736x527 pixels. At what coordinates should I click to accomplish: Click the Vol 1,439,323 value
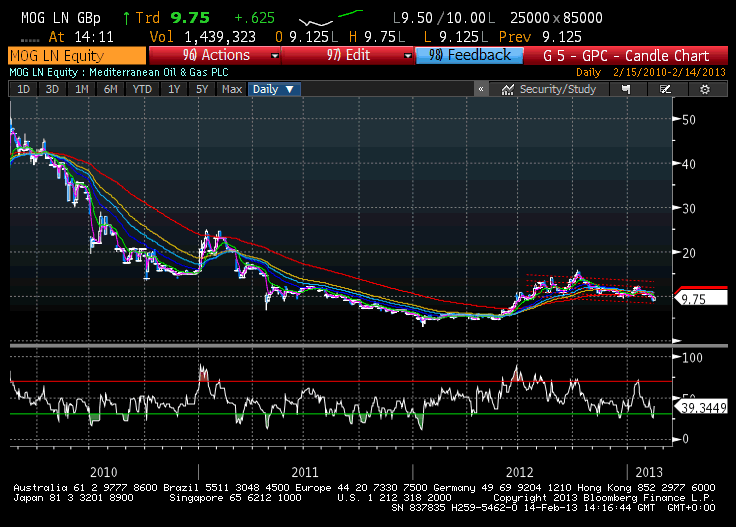pyautogui.click(x=203, y=37)
